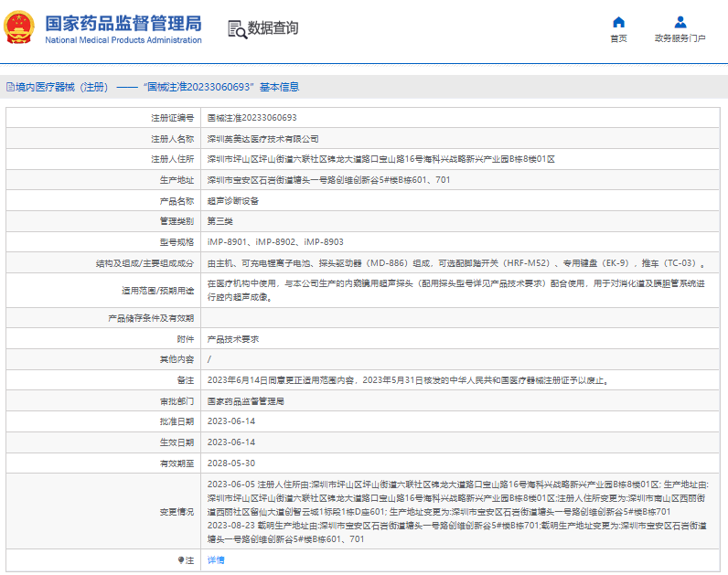Click the 产品储存条件及有效期 label
Viewport: 728px width, 575px height.
pyautogui.click(x=151, y=318)
